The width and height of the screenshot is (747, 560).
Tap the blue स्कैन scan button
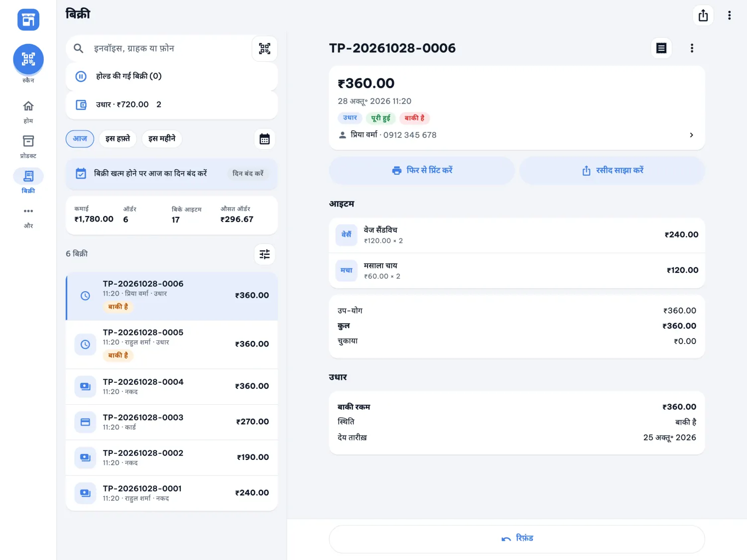point(28,59)
